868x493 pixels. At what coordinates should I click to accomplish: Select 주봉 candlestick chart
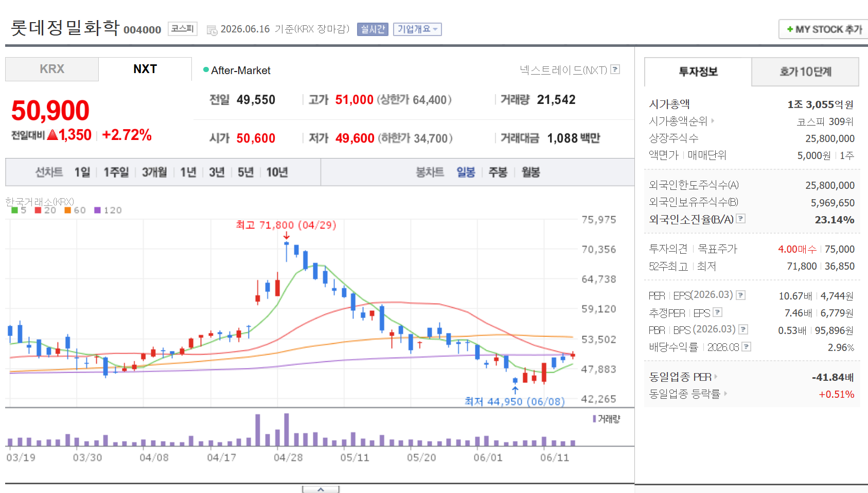[498, 172]
